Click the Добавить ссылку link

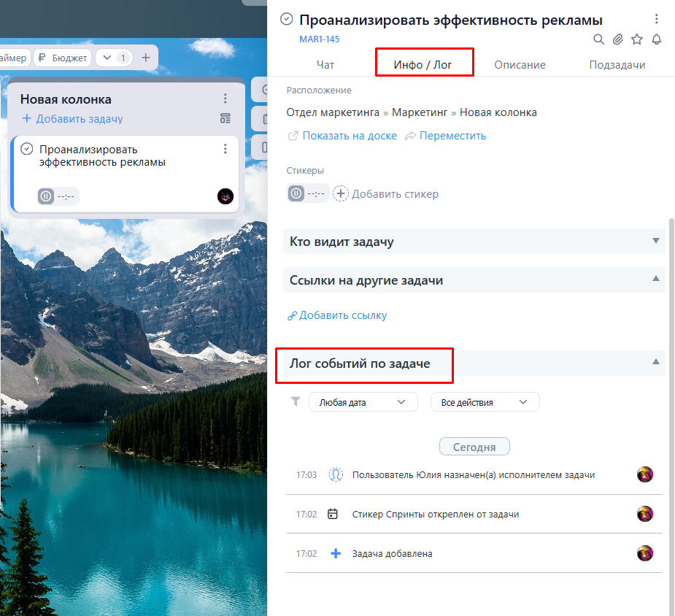[337, 315]
